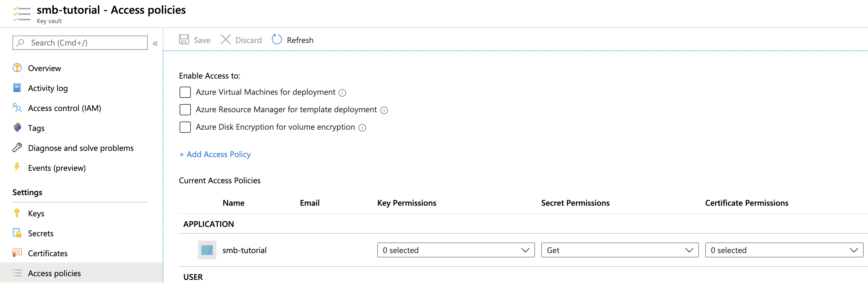Click the Diagnose wrench icon

point(17,147)
